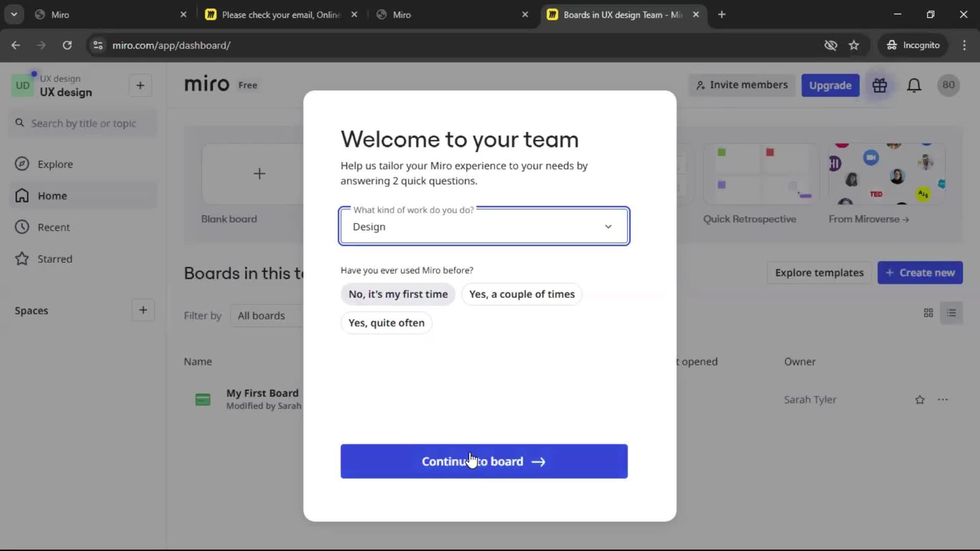The image size is (980, 551).
Task: Select Yes, quite often
Action: click(x=386, y=323)
